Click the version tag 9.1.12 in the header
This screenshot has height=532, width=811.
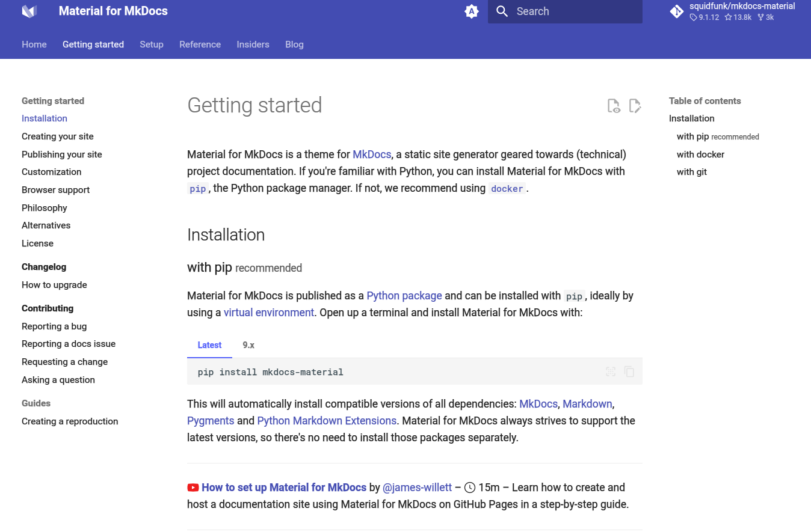(703, 17)
